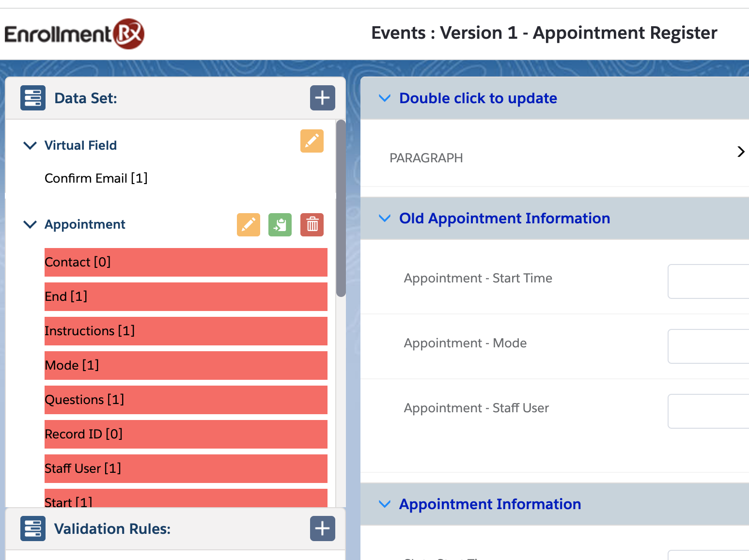The image size is (749, 560).
Task: Click the EnrollmentRx logo
Action: point(75,34)
